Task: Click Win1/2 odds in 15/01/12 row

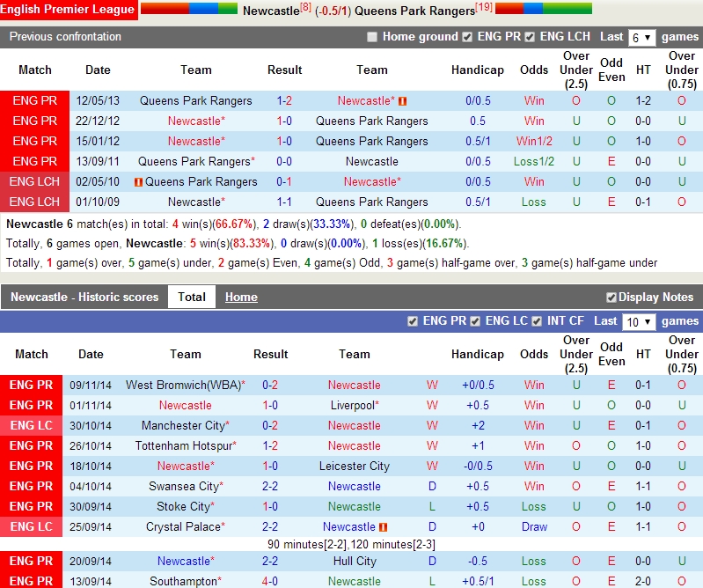Action: click(x=534, y=142)
